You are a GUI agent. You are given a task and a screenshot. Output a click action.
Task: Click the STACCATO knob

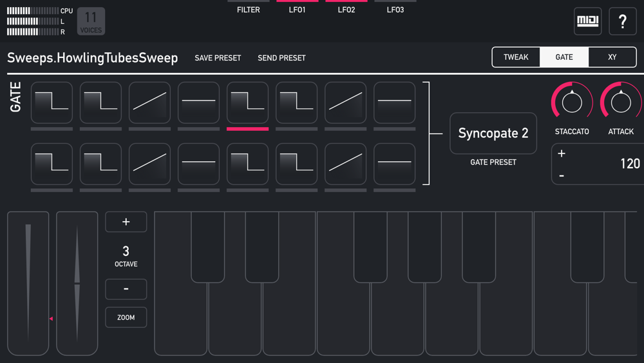572,103
